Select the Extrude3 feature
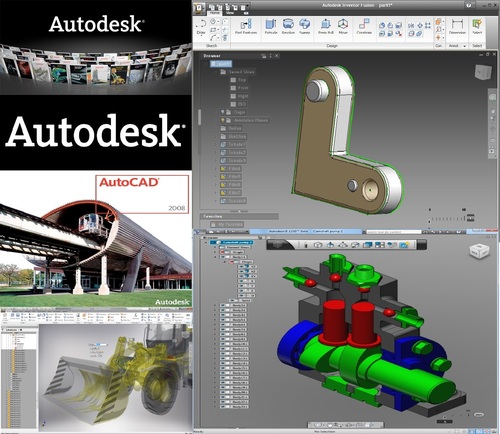Image resolution: width=500 pixels, height=434 pixels. click(233, 160)
